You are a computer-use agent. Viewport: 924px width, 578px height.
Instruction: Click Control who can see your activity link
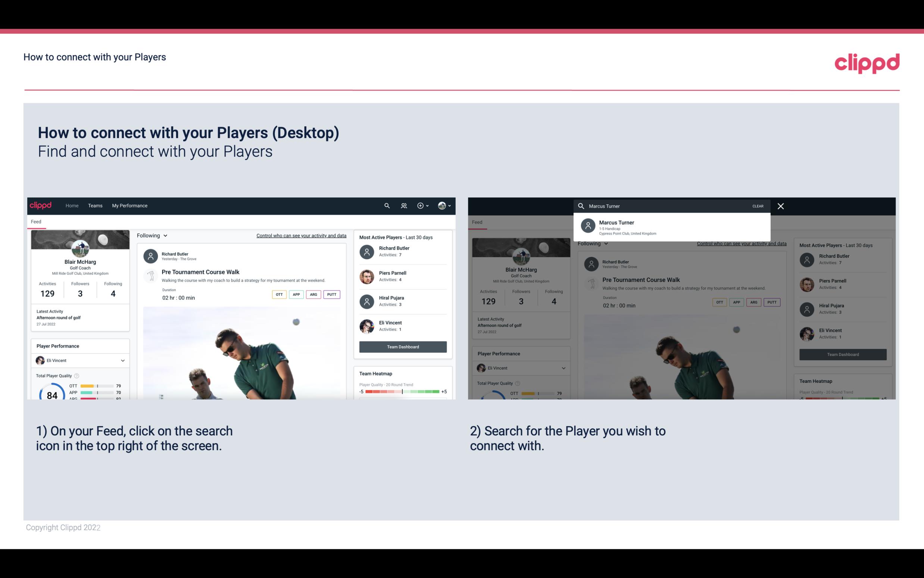tap(300, 236)
